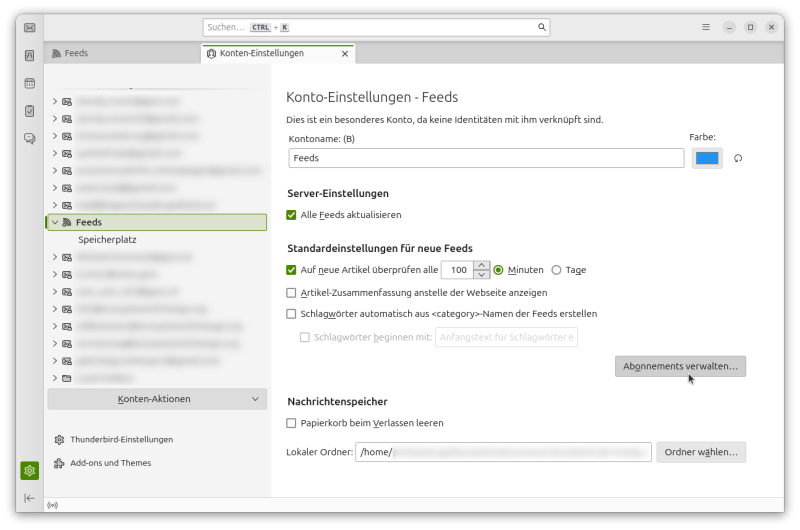Enable Artikel-Zusammenfassung anzeigen checkbox
Screen dimensions: 800x530
(x=292, y=293)
